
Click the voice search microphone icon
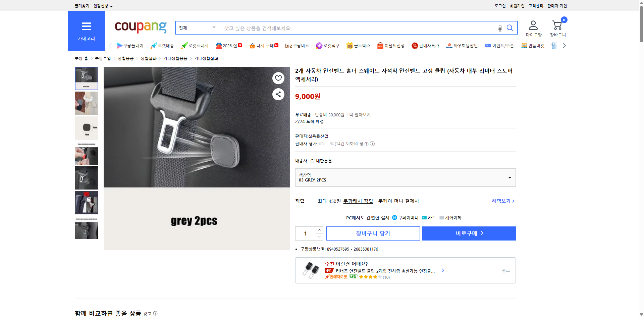click(x=499, y=28)
